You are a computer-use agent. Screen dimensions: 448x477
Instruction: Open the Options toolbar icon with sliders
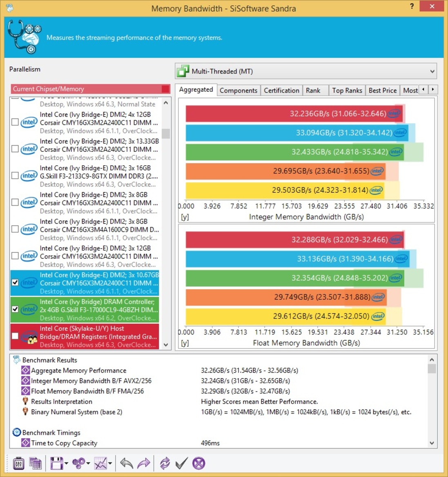click(18, 463)
